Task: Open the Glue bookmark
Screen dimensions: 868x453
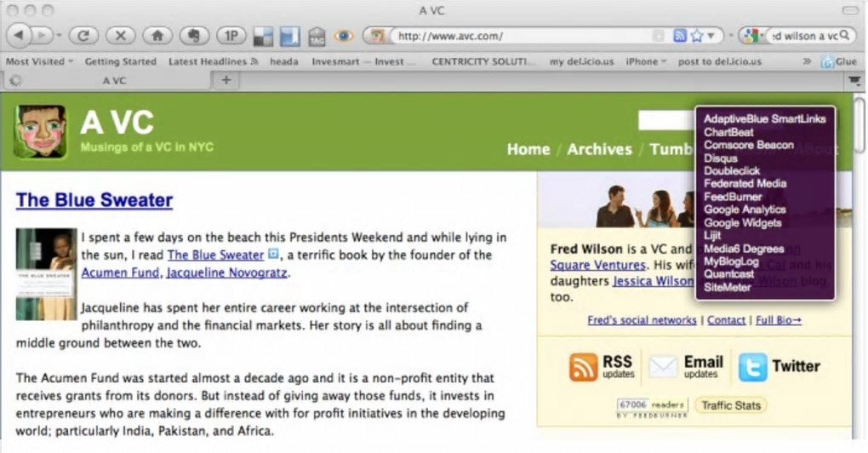Action: (839, 62)
